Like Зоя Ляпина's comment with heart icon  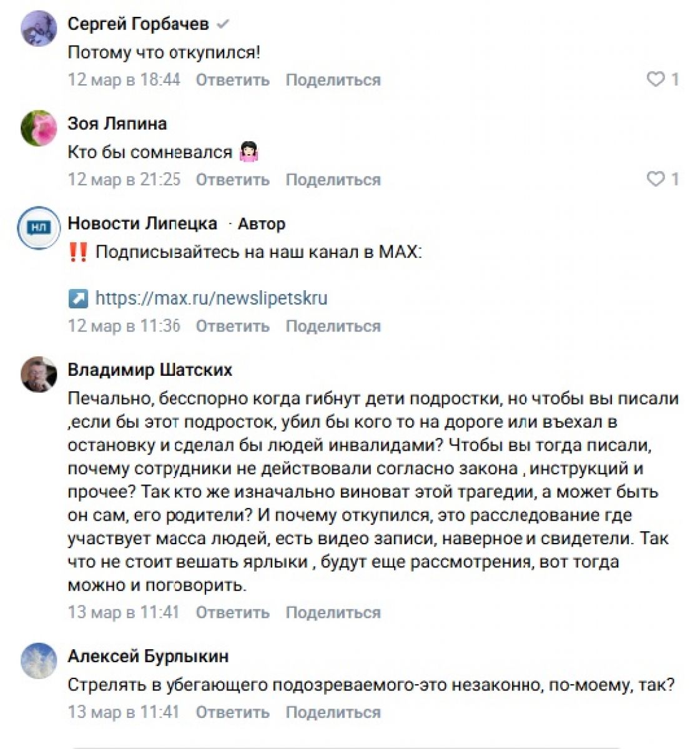[656, 179]
